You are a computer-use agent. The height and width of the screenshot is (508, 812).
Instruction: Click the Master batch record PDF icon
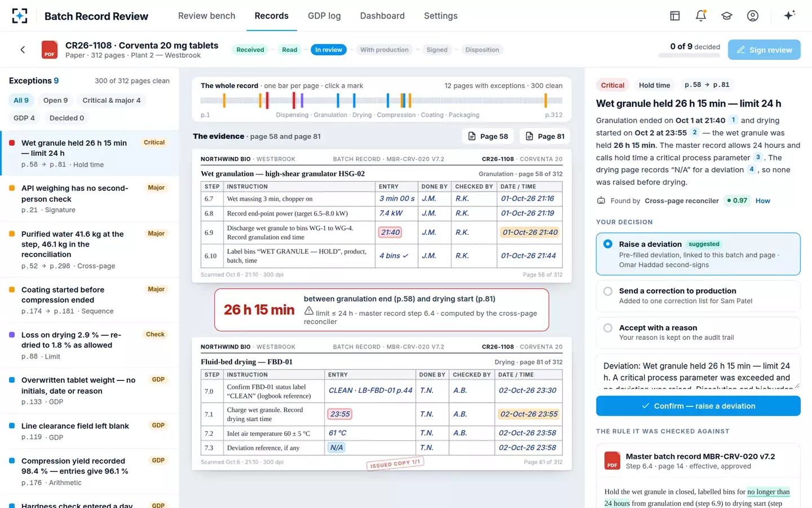(x=612, y=461)
